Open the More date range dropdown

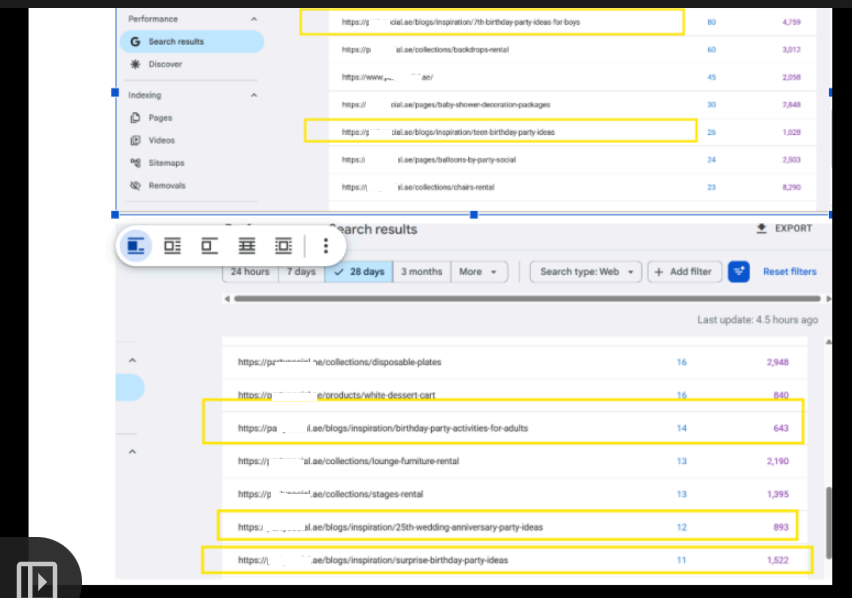point(478,272)
